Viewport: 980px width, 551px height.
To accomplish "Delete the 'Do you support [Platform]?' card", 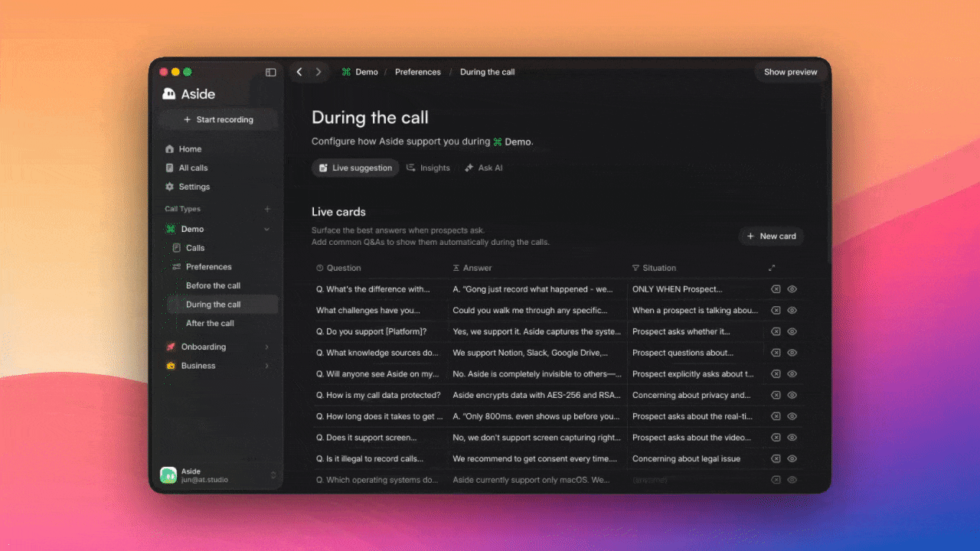I will [776, 331].
